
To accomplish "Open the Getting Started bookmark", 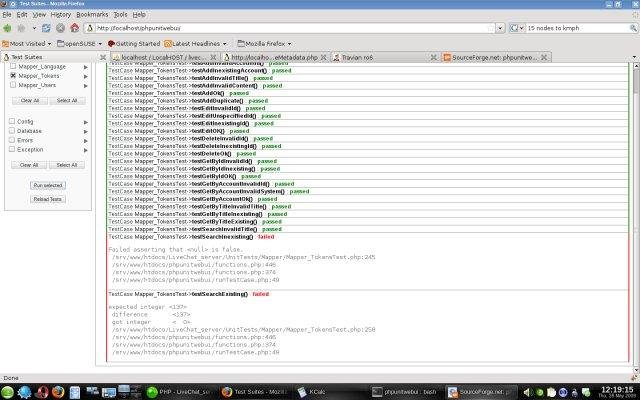I will tap(134, 44).
